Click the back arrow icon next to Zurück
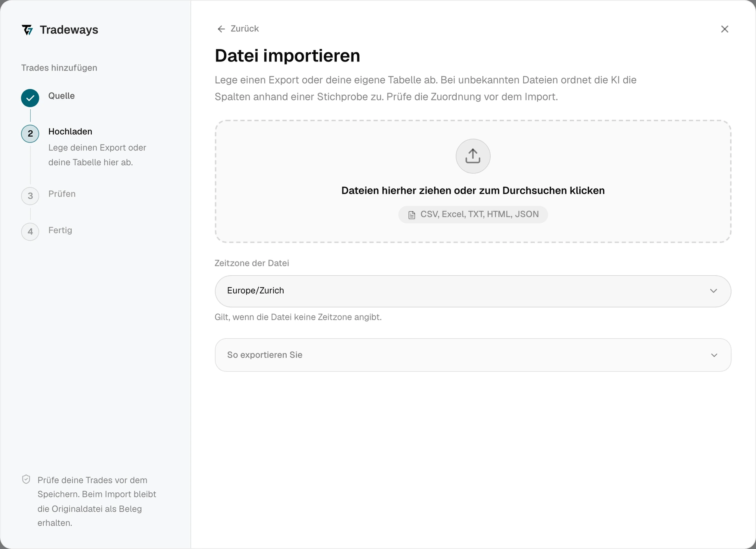Viewport: 756px width, 549px height. click(221, 29)
